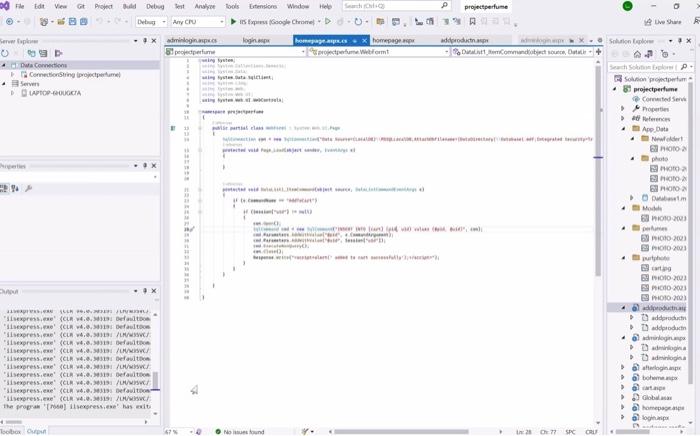Viewport: 700px width, 436px height.
Task: Switch to Toolbox tab at bottom
Action: pyautogui.click(x=11, y=432)
